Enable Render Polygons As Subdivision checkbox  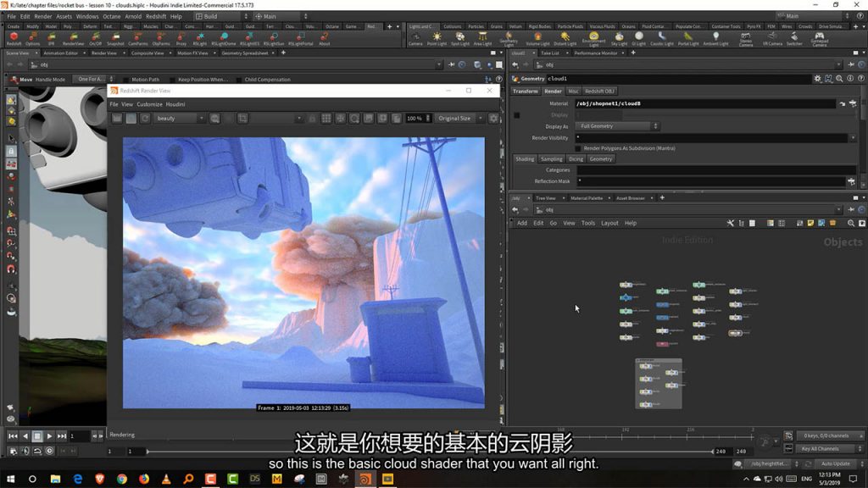click(x=578, y=148)
